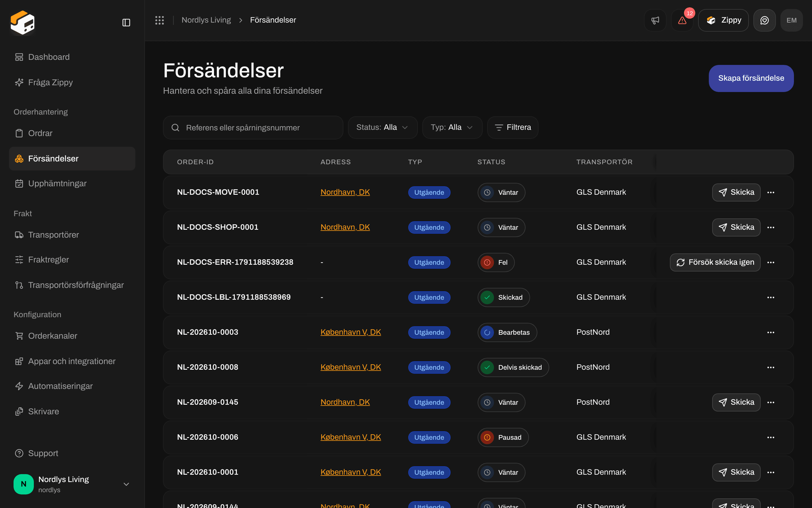812x508 pixels.
Task: Open Fraktregler in the sidebar
Action: pyautogui.click(x=72, y=260)
